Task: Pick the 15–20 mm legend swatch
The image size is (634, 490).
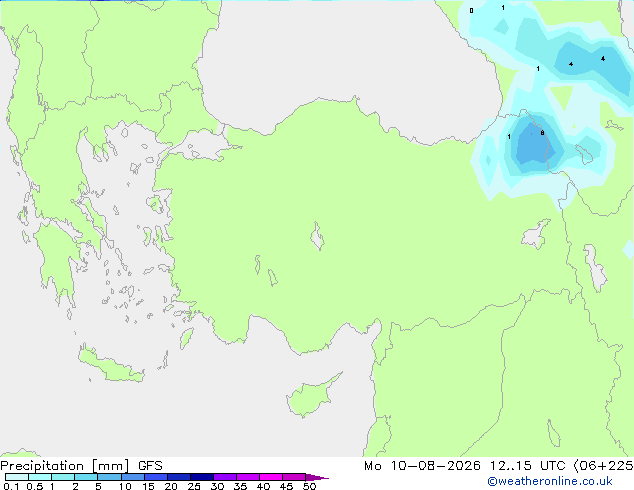Action: pyautogui.click(x=155, y=477)
